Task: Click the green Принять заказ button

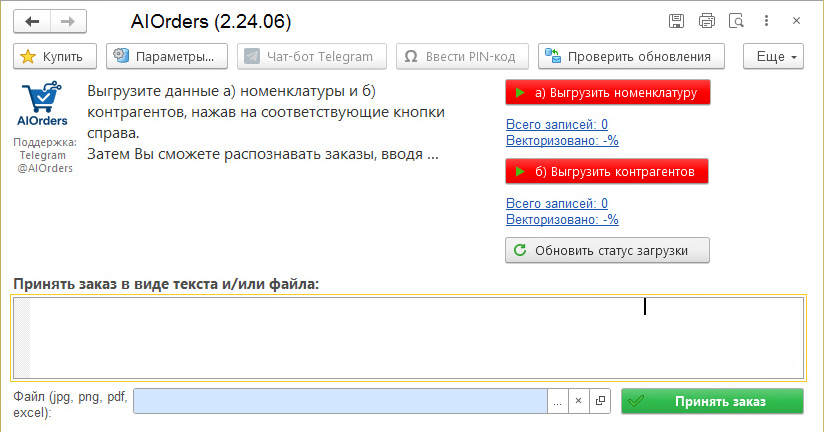Action: point(711,401)
